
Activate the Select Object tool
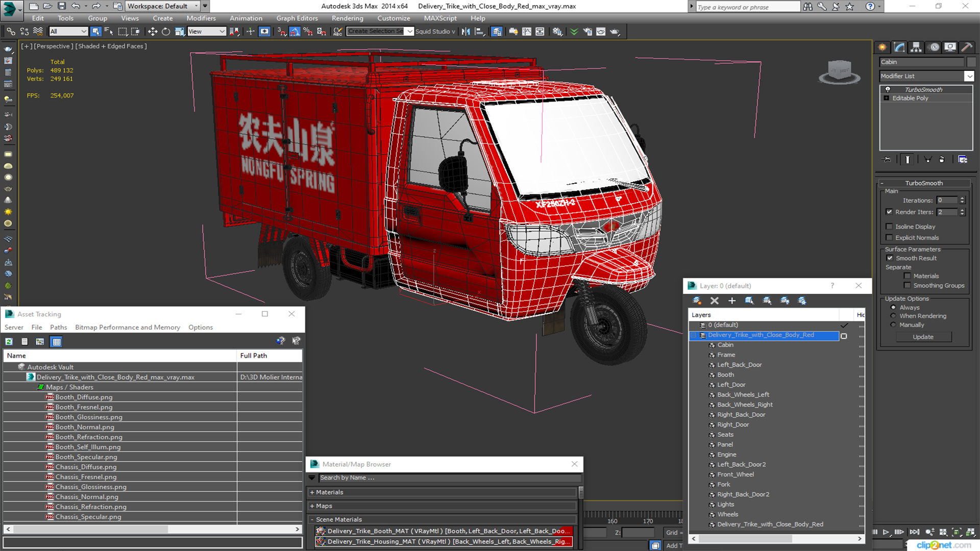(95, 32)
